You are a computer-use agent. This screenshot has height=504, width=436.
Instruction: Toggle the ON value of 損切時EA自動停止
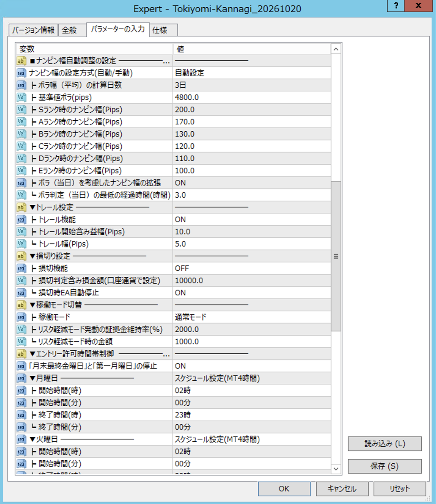point(252,293)
